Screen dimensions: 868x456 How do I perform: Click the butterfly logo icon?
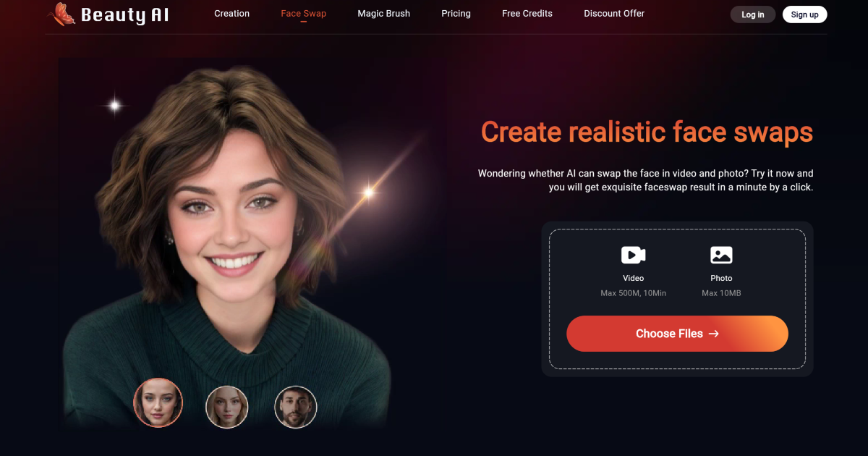click(61, 14)
